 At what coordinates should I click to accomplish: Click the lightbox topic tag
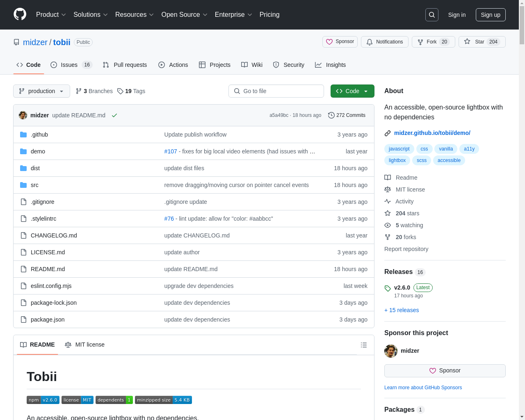pyautogui.click(x=397, y=160)
